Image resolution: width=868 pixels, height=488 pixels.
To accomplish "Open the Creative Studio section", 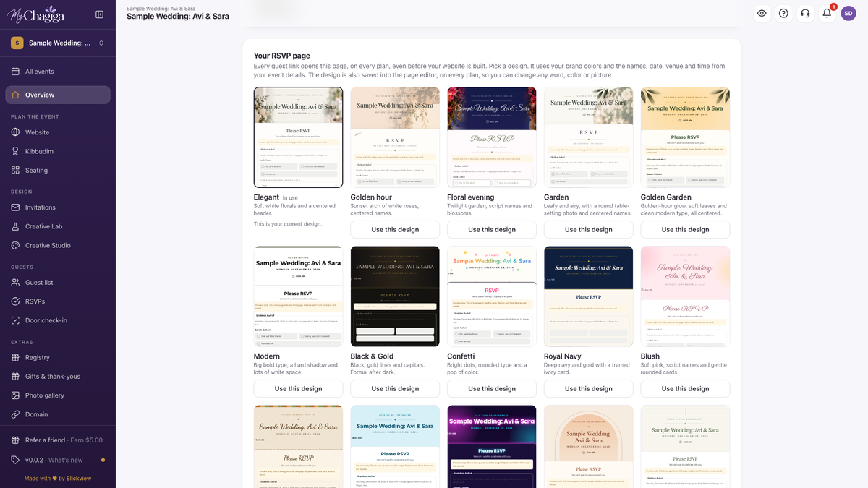I will click(x=58, y=245).
